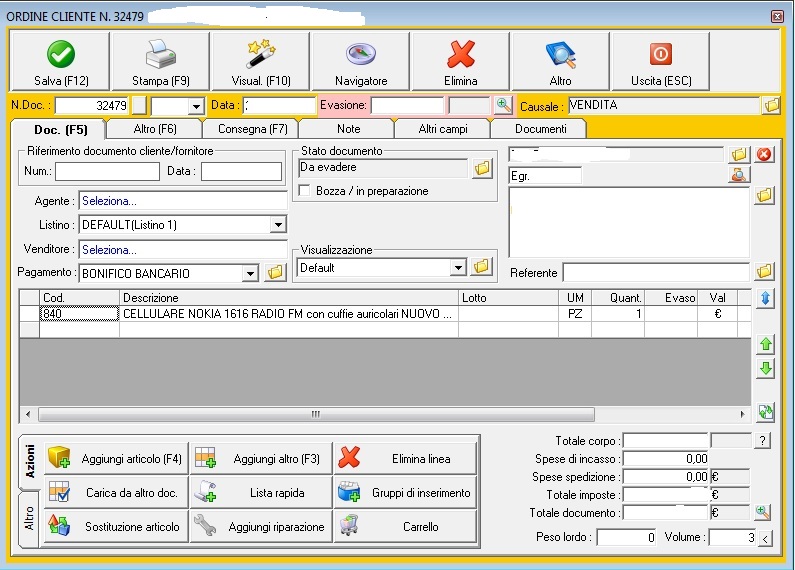Open folder icon beside the address box
This screenshot has height=570, width=795.
coord(764,195)
